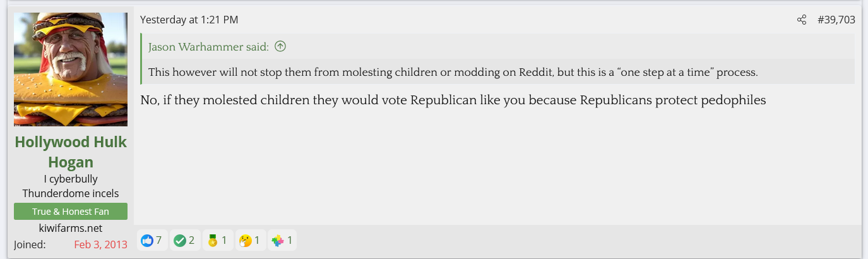Click the gold medal reaction
868x259 pixels.
coord(213,241)
